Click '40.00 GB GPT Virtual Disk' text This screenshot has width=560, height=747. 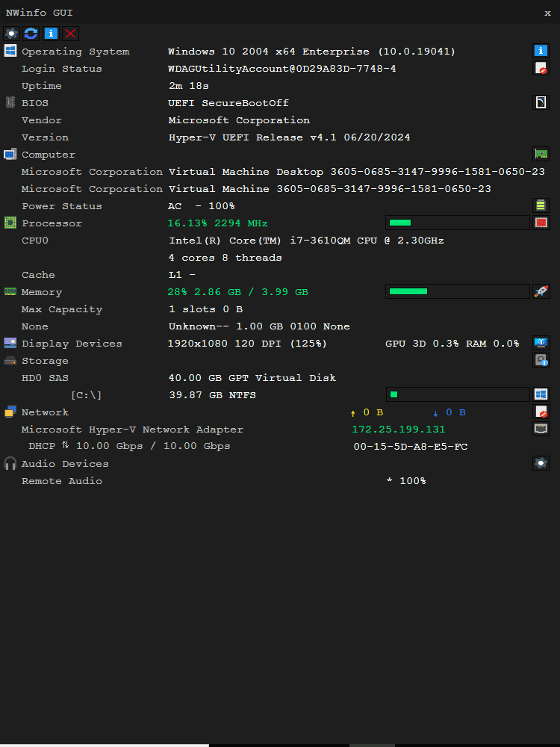click(252, 377)
